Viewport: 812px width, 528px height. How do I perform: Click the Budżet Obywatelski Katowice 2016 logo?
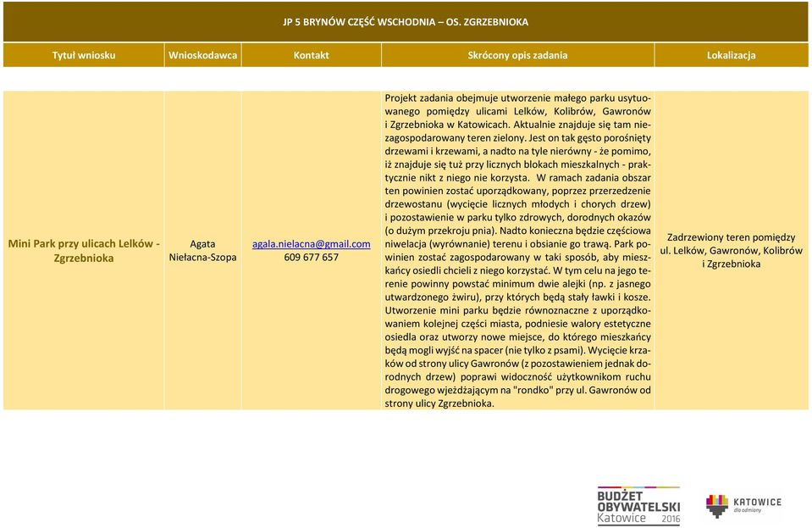click(638, 506)
